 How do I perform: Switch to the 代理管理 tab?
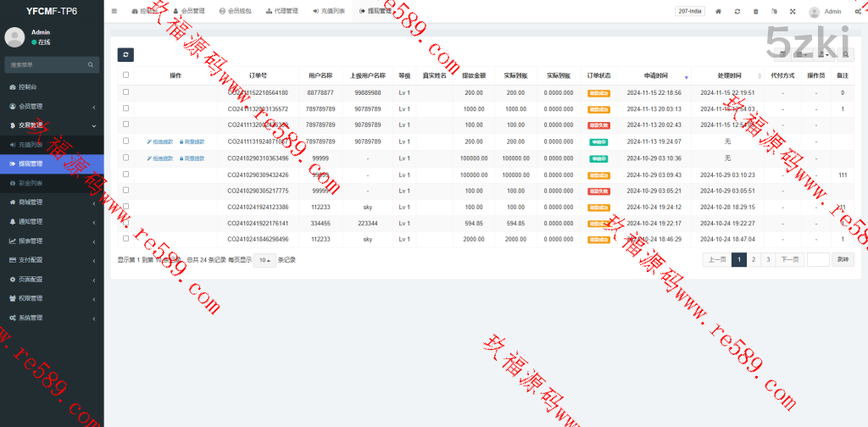281,11
